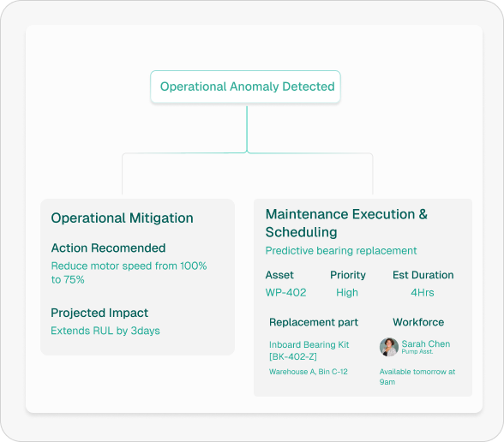Click the Priority column label

tap(348, 275)
